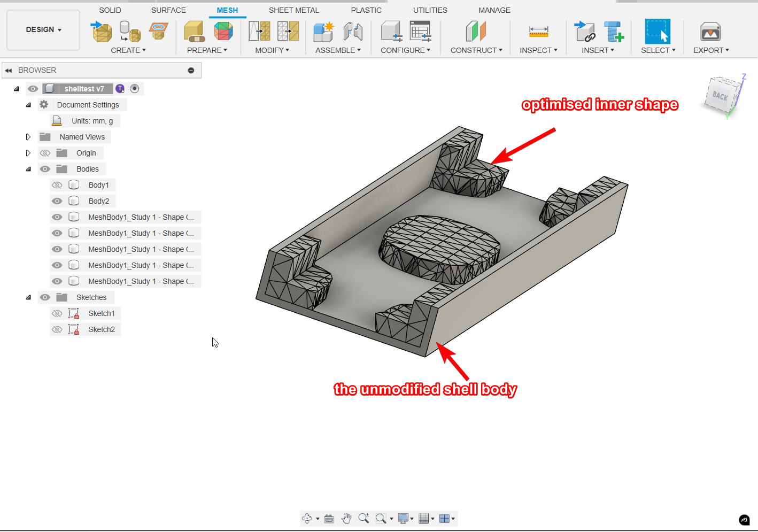Screen dimensions: 758x532
Task: Activate the shelltest v7 component radio button
Action: pos(135,89)
